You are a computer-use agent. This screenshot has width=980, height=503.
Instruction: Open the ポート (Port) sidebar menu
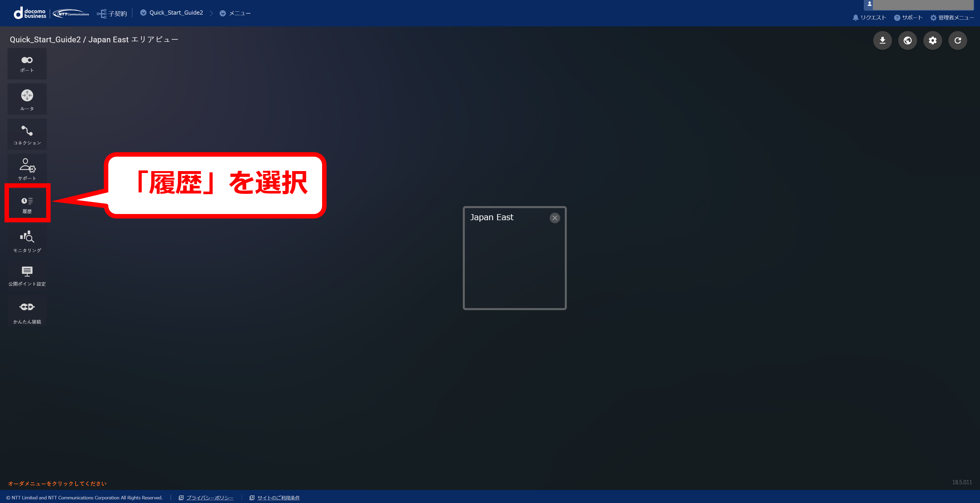point(27,64)
